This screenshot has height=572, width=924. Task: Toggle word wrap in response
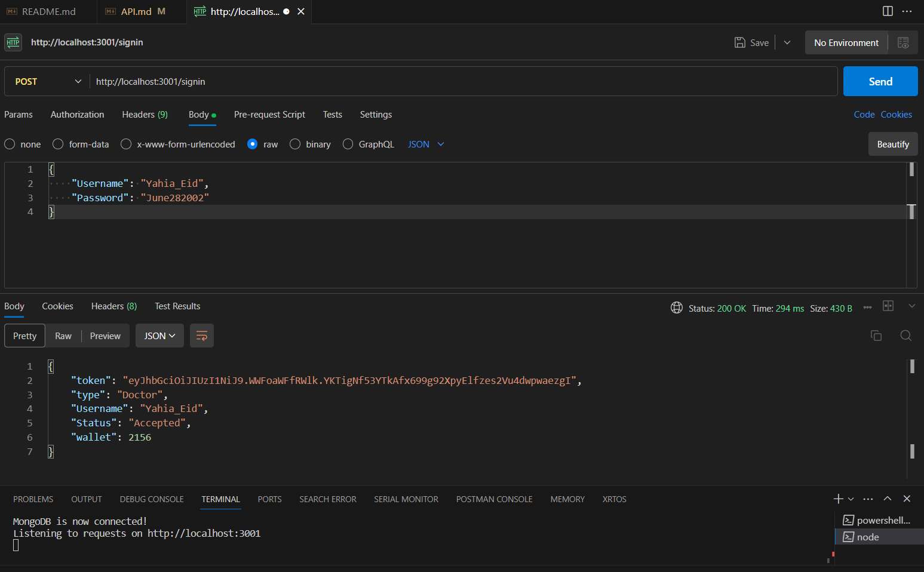(x=202, y=336)
